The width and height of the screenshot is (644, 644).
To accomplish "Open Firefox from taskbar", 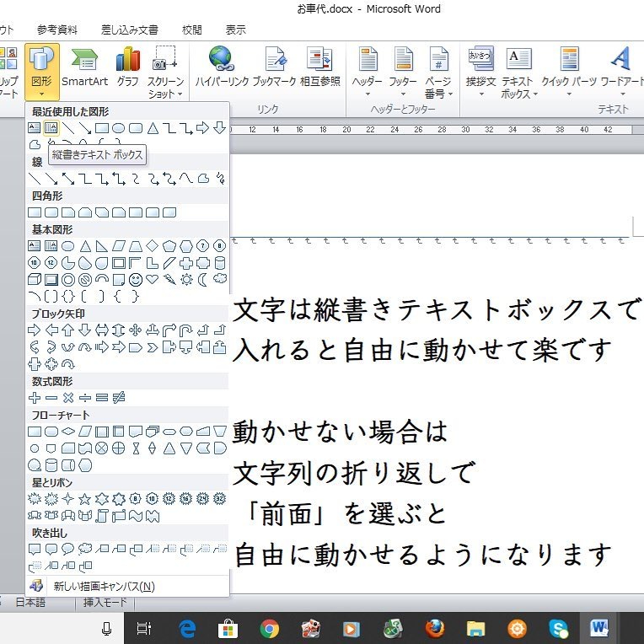I will tap(435, 628).
